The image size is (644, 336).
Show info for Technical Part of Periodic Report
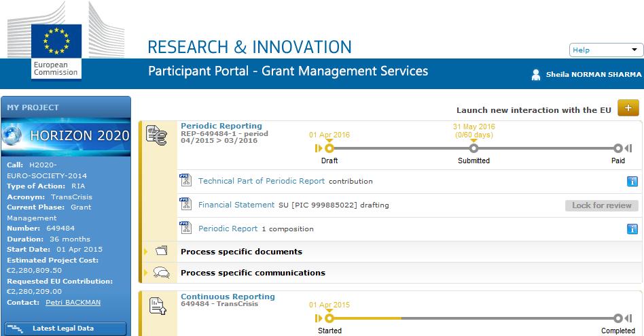pos(632,181)
